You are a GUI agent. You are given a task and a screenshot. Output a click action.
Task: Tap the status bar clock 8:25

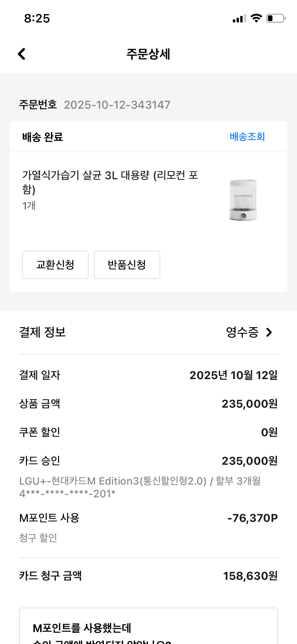pos(37,19)
